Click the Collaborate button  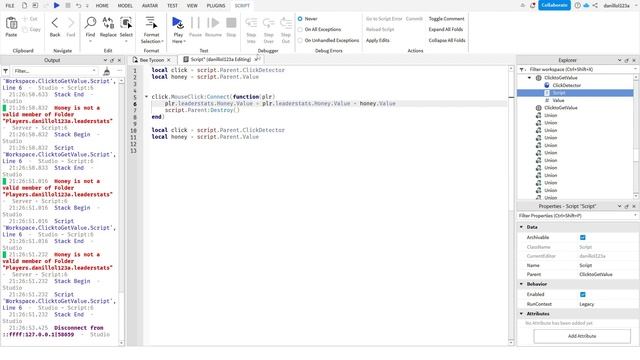point(554,5)
